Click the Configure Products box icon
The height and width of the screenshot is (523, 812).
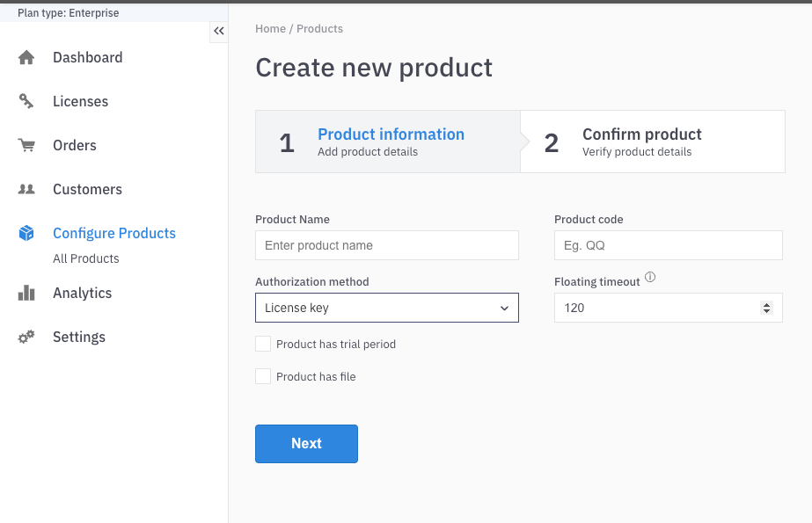pos(26,234)
